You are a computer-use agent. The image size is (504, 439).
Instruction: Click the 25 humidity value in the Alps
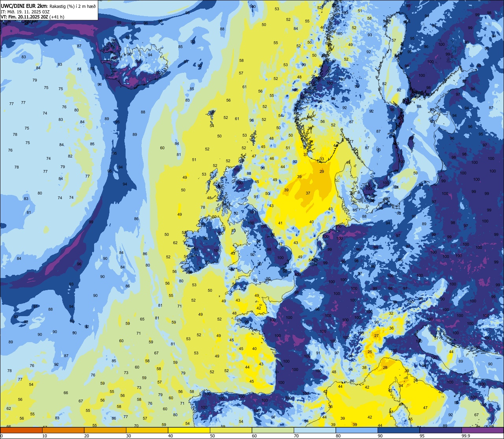click(370, 352)
